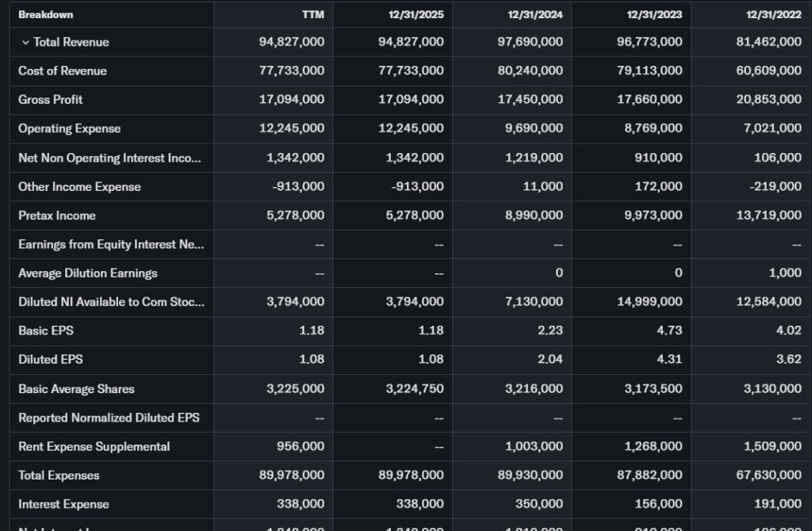Click the Breakdown column header
The height and width of the screenshot is (531, 812).
[46, 14]
